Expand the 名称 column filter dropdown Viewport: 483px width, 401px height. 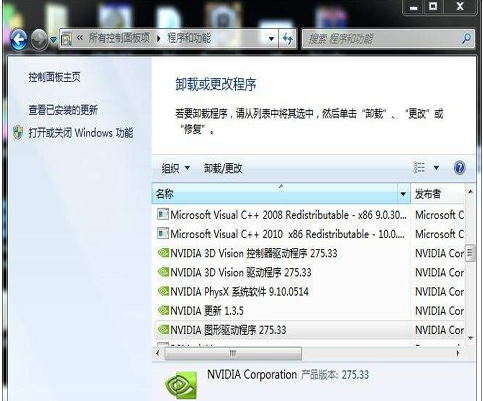point(403,194)
